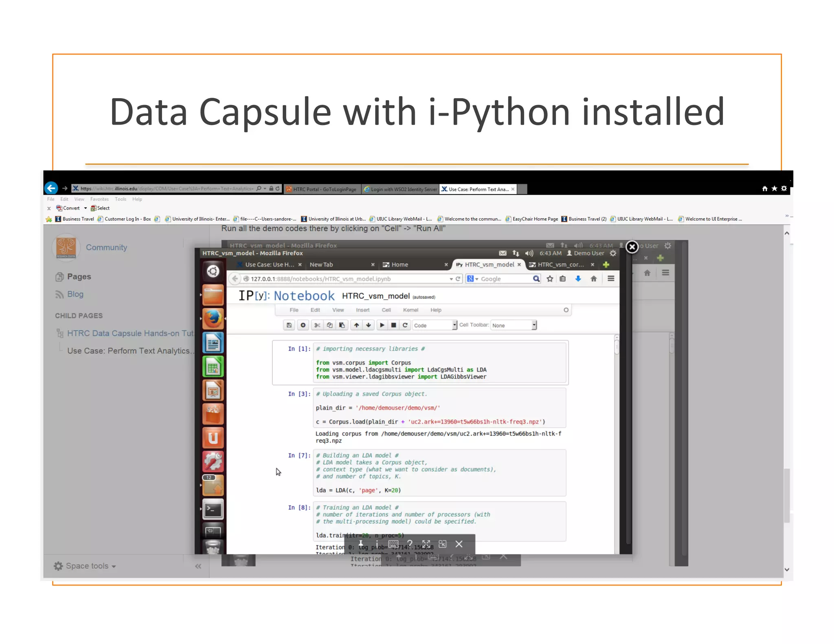834x644 pixels.
Task: Click the Firefox address bar showing 127.0.0.1:8888
Action: point(346,279)
